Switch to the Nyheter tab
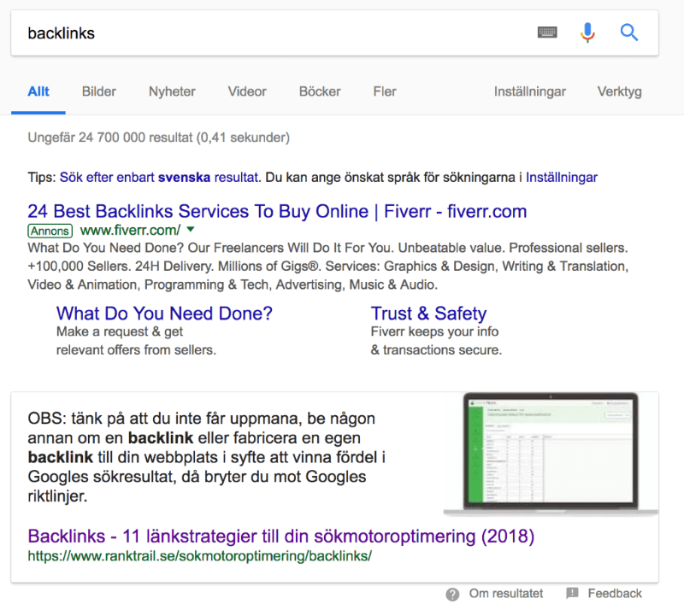 [x=172, y=91]
